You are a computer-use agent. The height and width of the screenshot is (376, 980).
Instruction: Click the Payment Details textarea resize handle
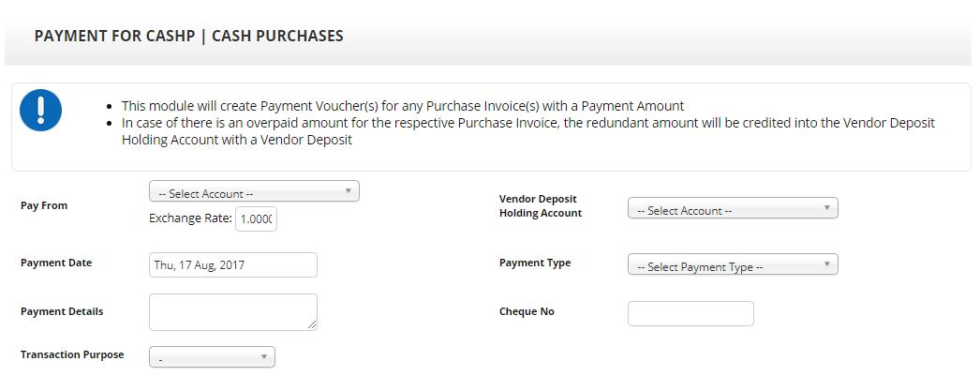pyautogui.click(x=312, y=324)
